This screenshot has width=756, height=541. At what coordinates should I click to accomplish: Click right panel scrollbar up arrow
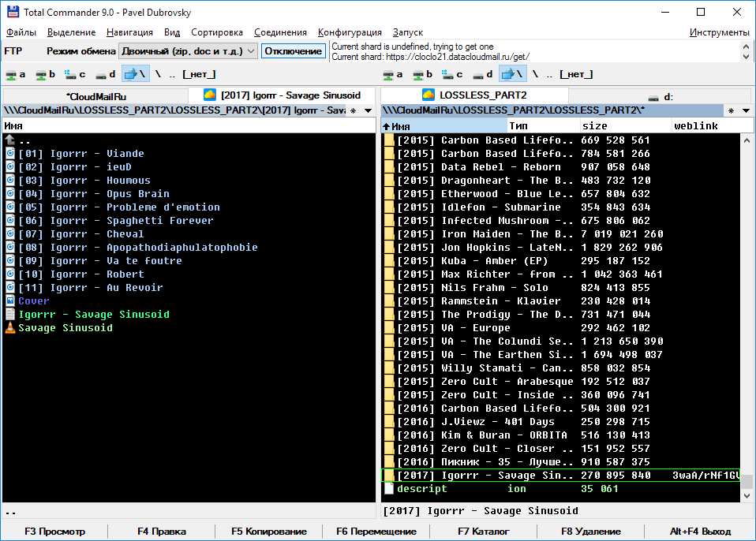tap(747, 140)
